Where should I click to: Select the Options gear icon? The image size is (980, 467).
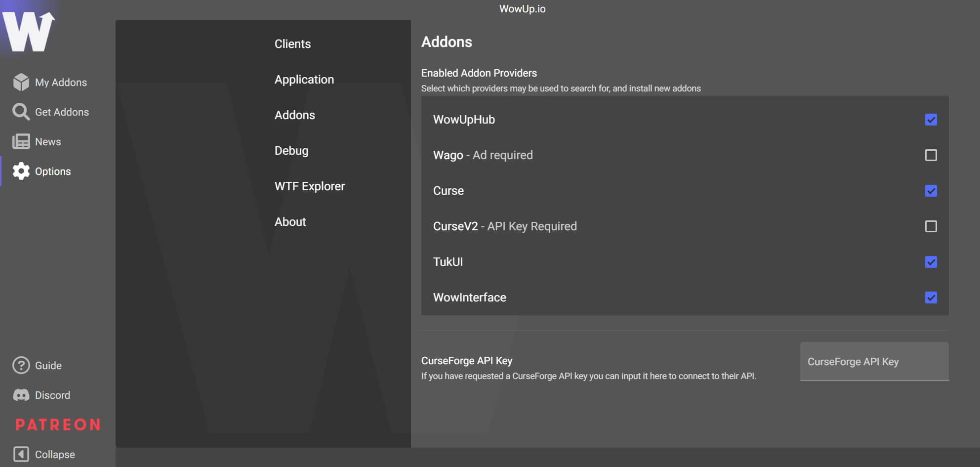(21, 171)
